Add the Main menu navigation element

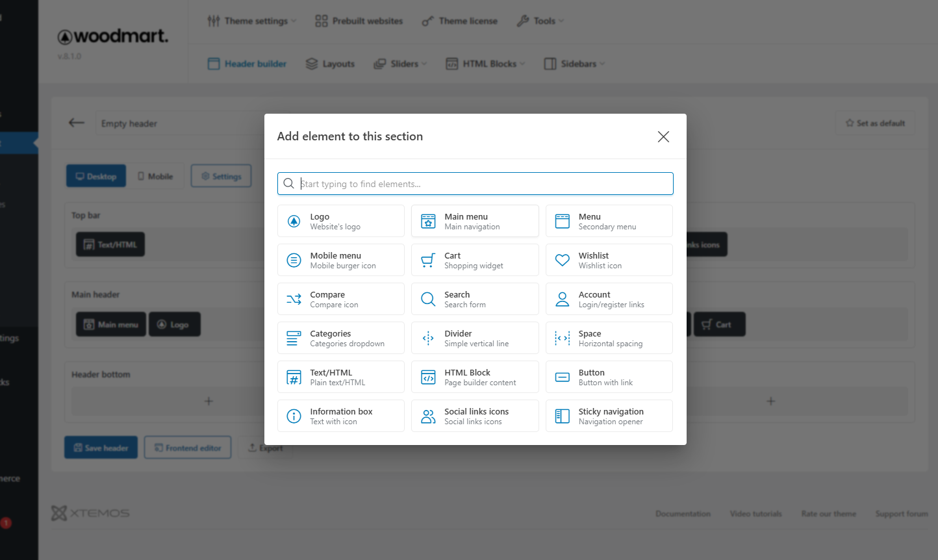(x=475, y=221)
